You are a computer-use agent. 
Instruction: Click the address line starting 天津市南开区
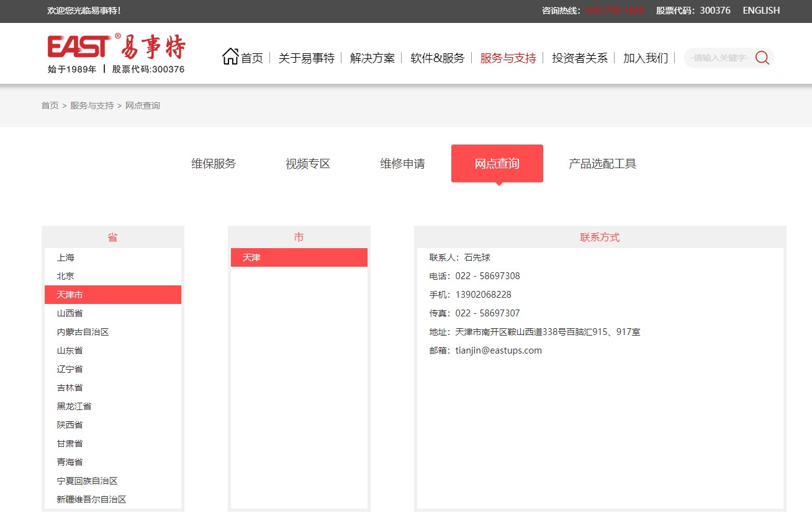tap(548, 332)
